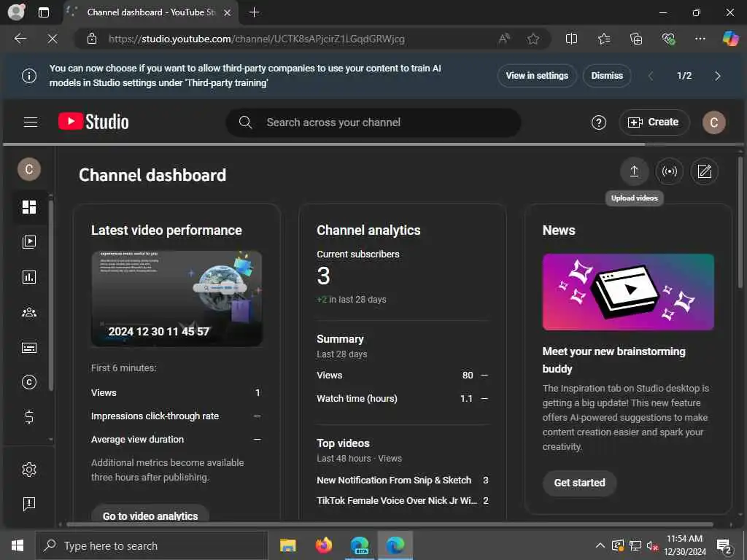Click the View in settings button
The height and width of the screenshot is (560, 747).
(537, 76)
